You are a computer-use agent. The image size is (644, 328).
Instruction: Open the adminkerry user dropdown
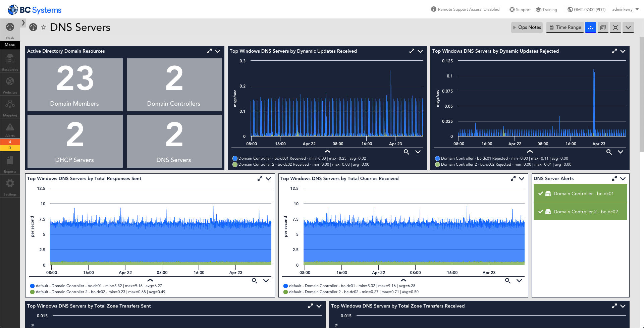pyautogui.click(x=625, y=9)
